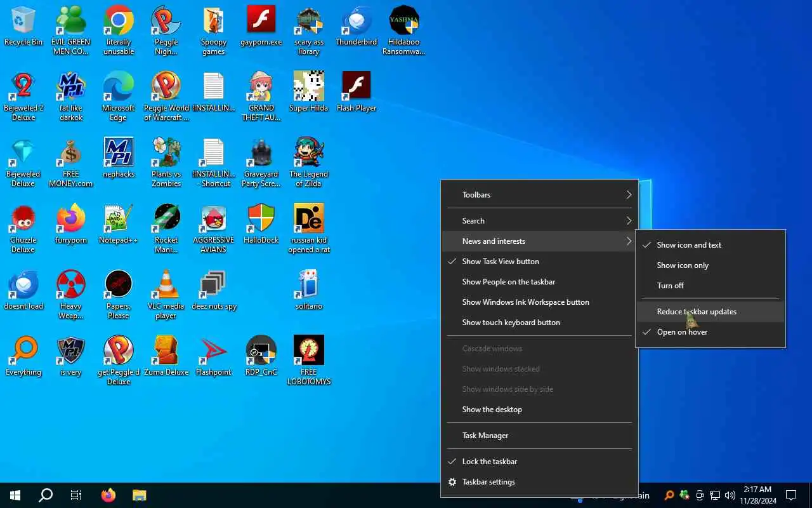The width and height of the screenshot is (812, 508).
Task: Select the Super Hilda desktop icon
Action: click(x=309, y=92)
